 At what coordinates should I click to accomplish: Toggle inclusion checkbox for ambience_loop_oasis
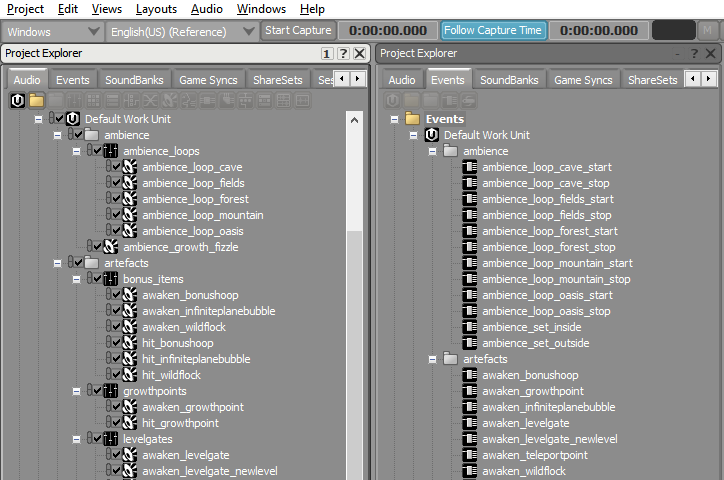tap(116, 231)
